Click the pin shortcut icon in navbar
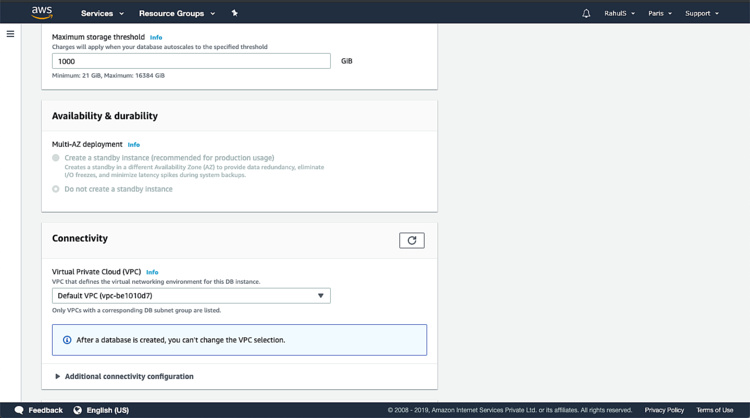Viewport: 750px width, 418px height. tap(234, 13)
